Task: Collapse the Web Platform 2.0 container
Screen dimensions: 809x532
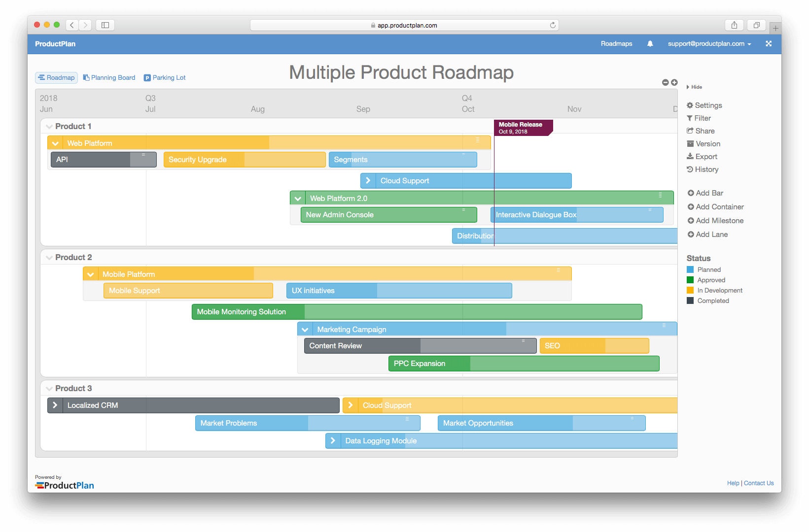Action: (x=298, y=198)
